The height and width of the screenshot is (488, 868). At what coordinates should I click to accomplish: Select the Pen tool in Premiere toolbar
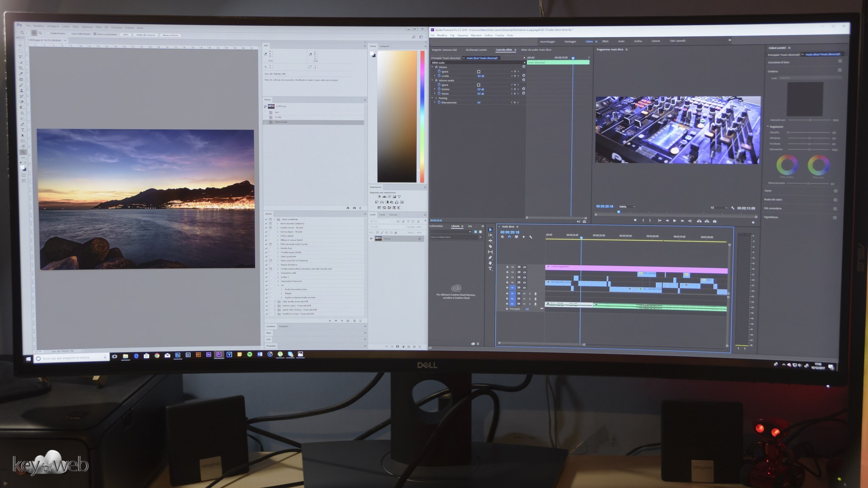490,258
